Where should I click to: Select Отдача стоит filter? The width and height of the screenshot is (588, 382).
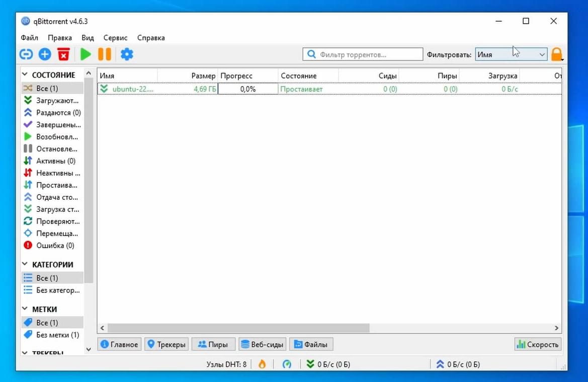coord(52,197)
